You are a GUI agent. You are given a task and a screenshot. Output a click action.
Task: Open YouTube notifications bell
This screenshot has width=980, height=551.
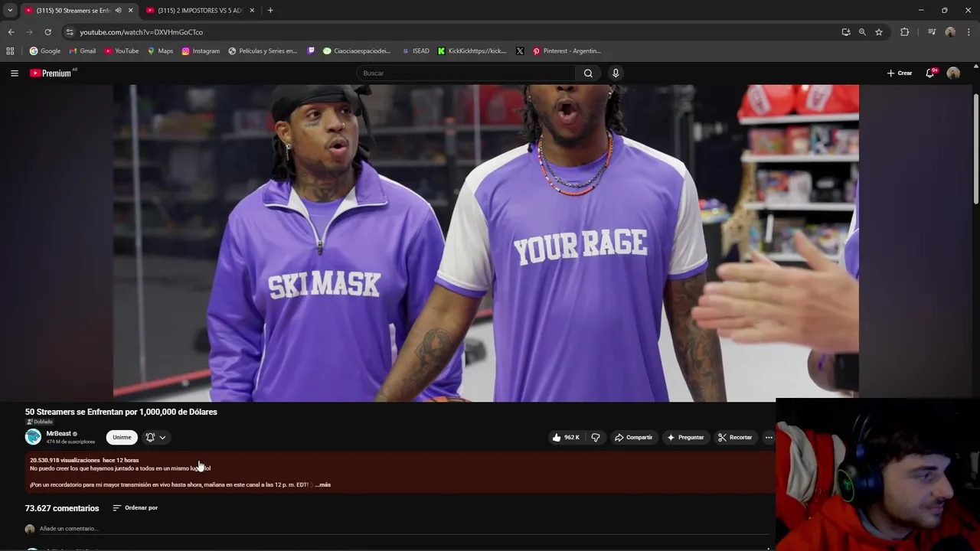pyautogui.click(x=930, y=73)
